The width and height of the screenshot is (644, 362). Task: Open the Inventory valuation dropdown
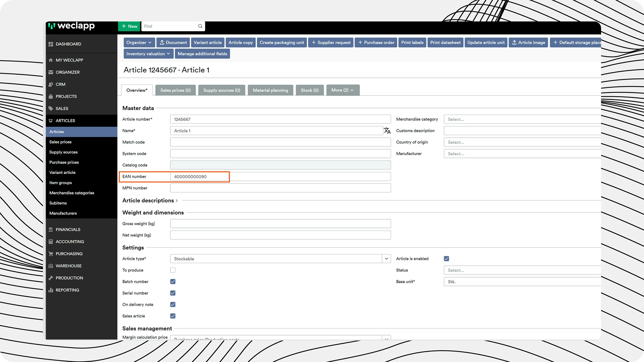148,54
